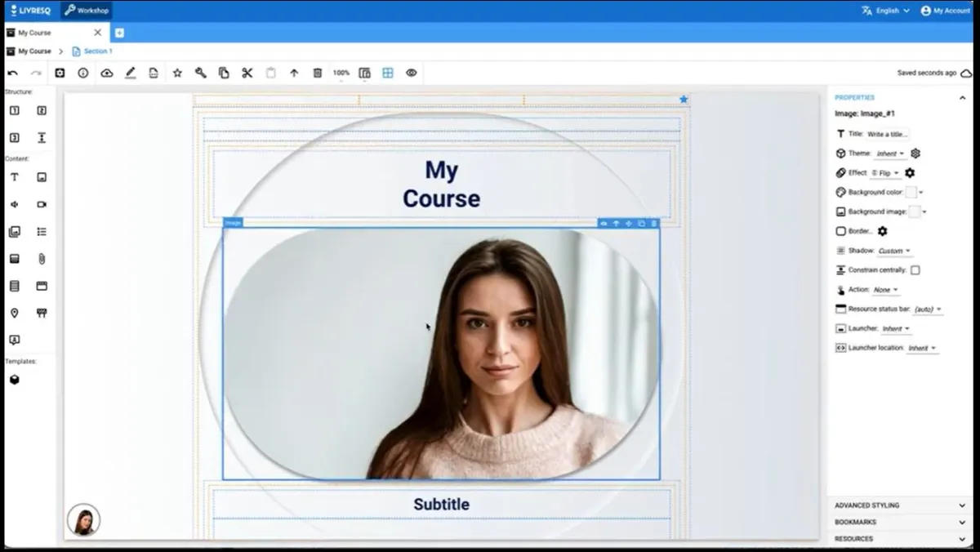This screenshot has width=980, height=552.
Task: Click the Title input field
Action: tap(888, 134)
